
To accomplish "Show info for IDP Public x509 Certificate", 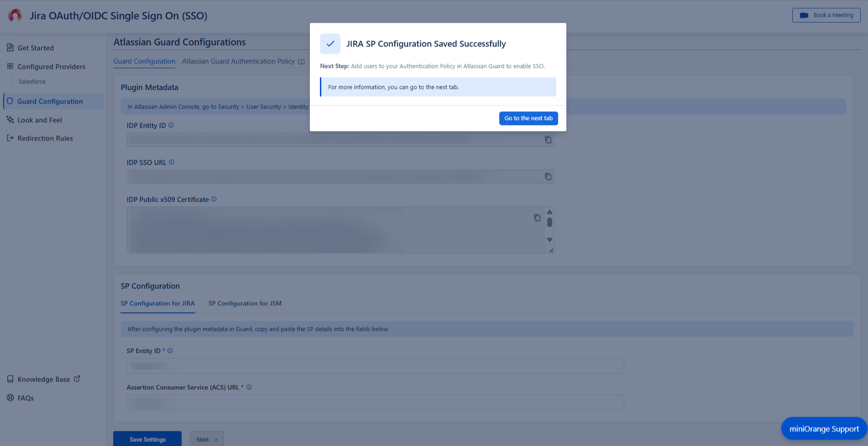I will tap(214, 199).
